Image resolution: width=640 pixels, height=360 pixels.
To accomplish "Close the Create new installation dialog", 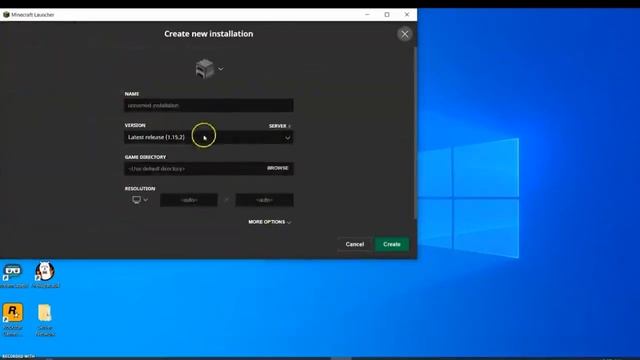I will (x=404, y=34).
